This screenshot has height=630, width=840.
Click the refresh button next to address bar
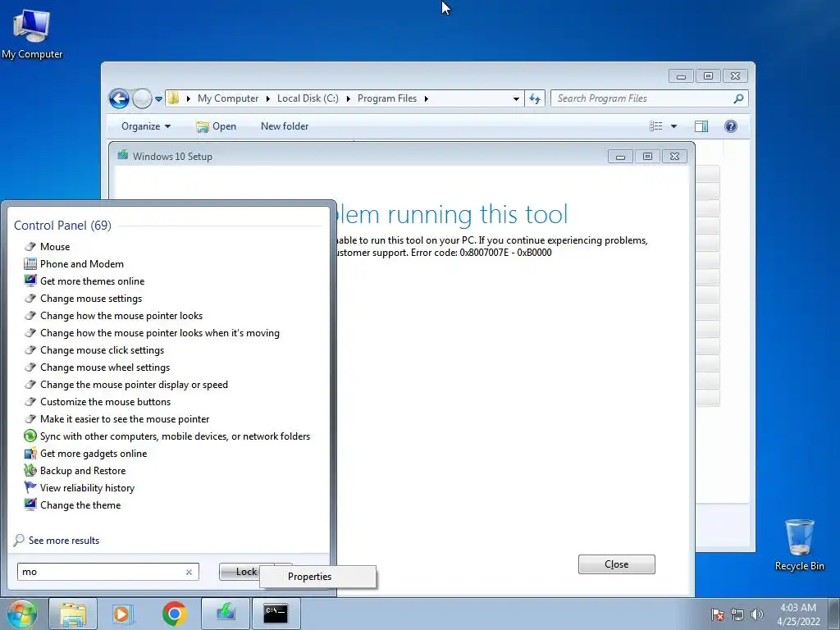tap(535, 98)
